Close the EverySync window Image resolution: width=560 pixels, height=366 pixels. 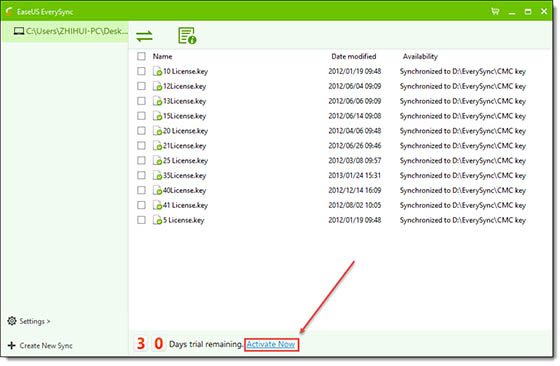[x=544, y=11]
